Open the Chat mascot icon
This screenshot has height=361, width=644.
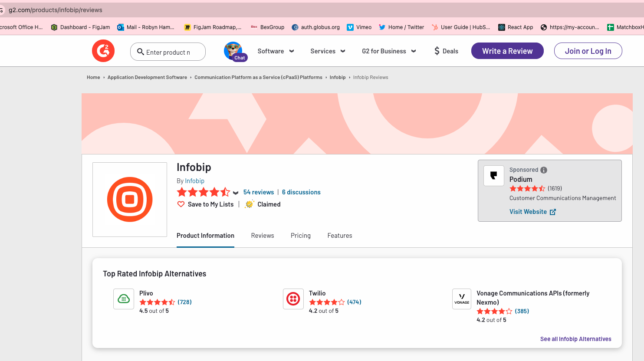pos(234,51)
